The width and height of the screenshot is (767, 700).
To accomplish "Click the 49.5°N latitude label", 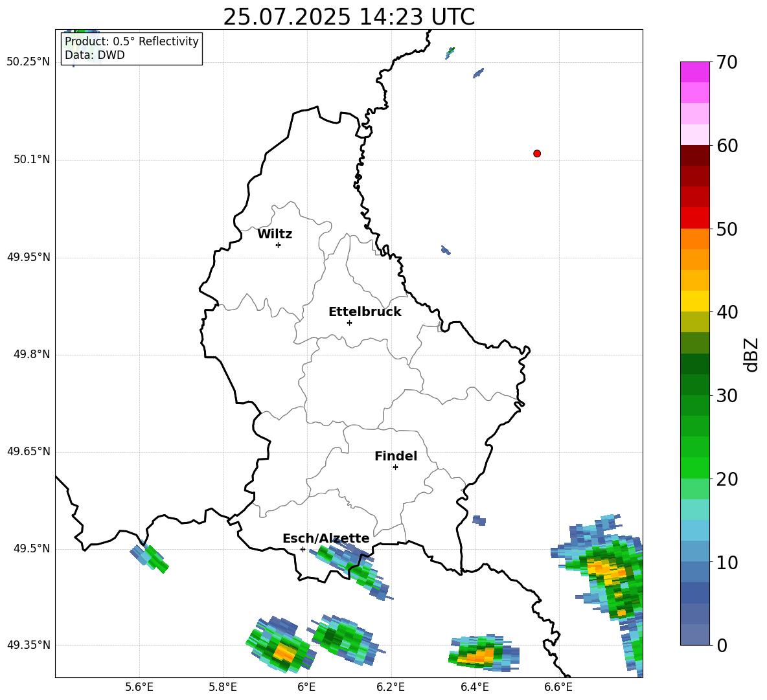I will click(x=32, y=548).
